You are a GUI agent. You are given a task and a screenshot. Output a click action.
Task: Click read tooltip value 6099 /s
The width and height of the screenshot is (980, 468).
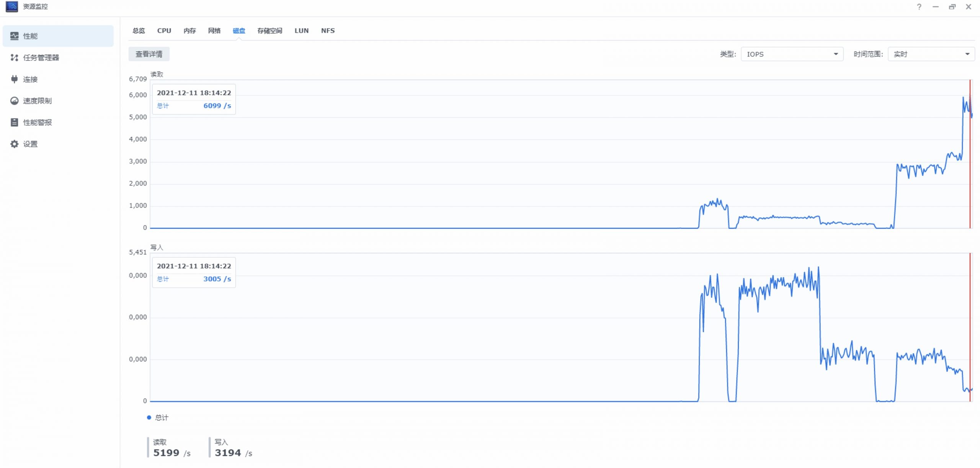(217, 106)
